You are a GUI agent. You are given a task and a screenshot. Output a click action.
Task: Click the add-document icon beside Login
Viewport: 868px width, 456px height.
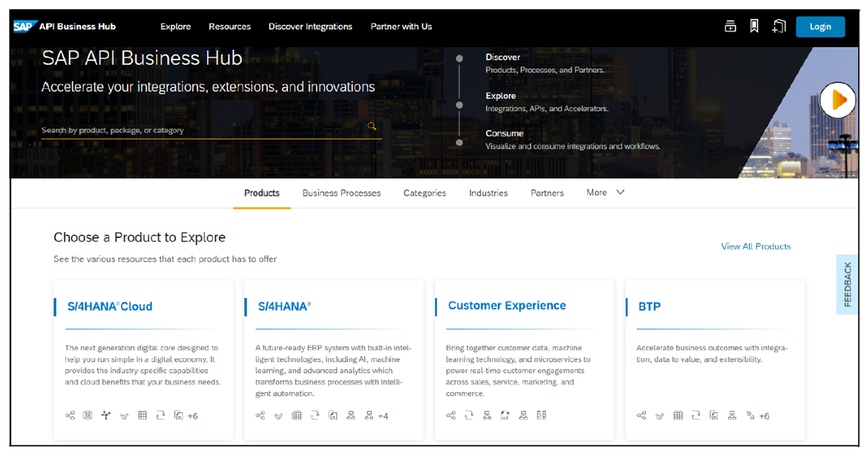(779, 26)
